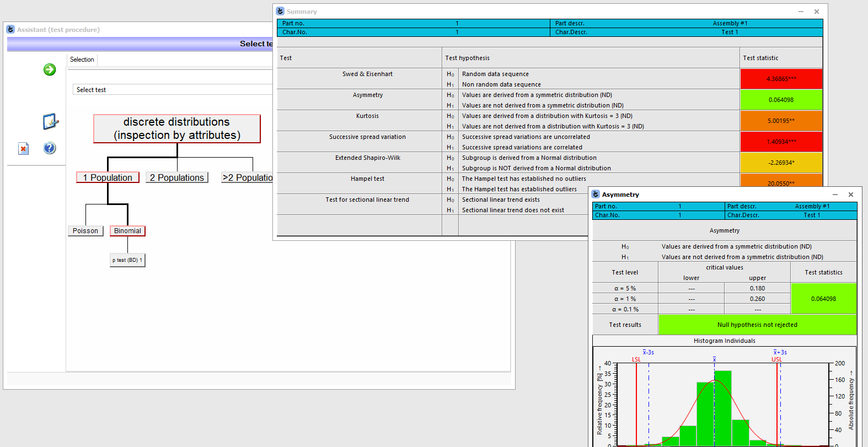Click the x̄+3s marker label
Image resolution: width=868 pixels, height=447 pixels.
[x=780, y=352]
